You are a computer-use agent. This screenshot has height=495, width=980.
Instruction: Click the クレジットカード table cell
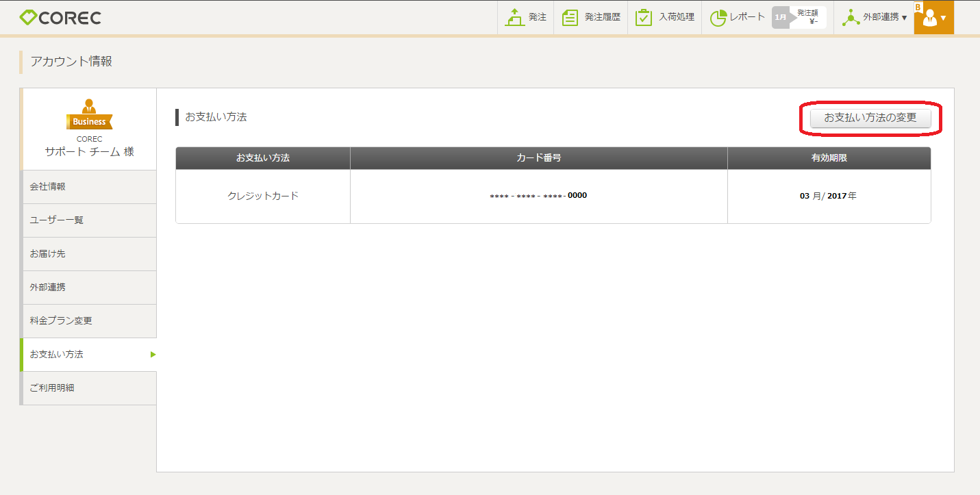[263, 196]
